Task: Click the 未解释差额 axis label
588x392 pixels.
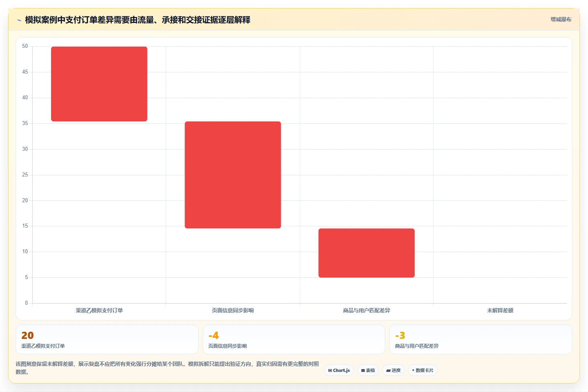Action: (500, 310)
